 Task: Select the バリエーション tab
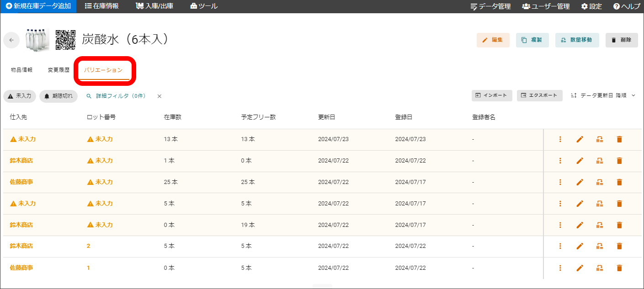pos(103,70)
